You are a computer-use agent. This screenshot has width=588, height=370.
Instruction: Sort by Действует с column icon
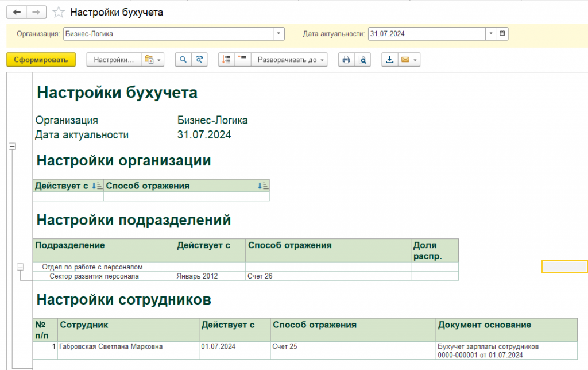pyautogui.click(x=96, y=186)
